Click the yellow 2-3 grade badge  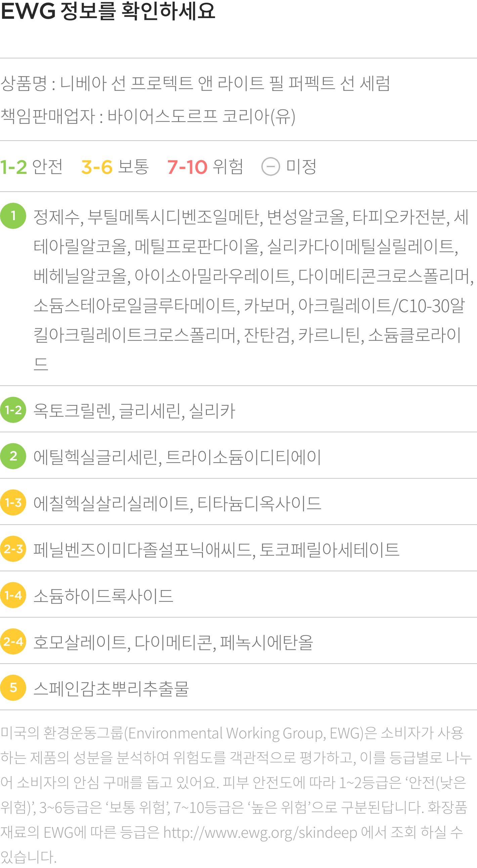click(13, 548)
